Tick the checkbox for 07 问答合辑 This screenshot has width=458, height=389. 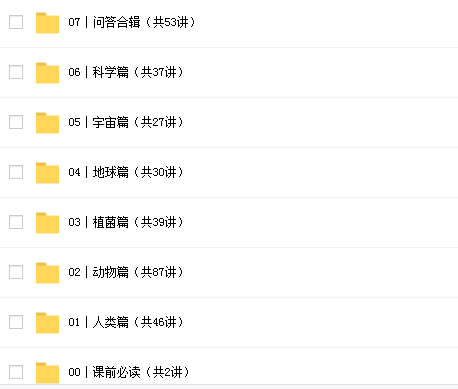pyautogui.click(x=16, y=22)
